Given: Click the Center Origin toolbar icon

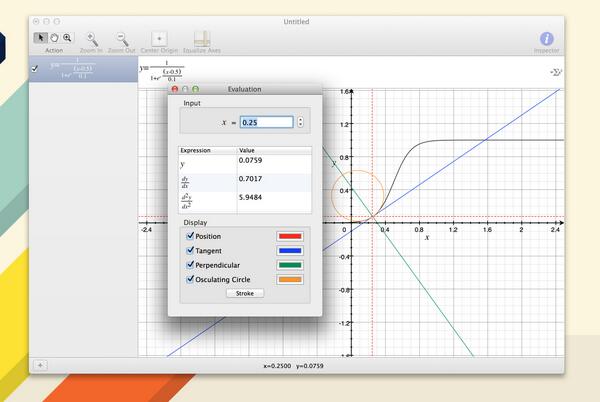Looking at the screenshot, I should [x=159, y=39].
